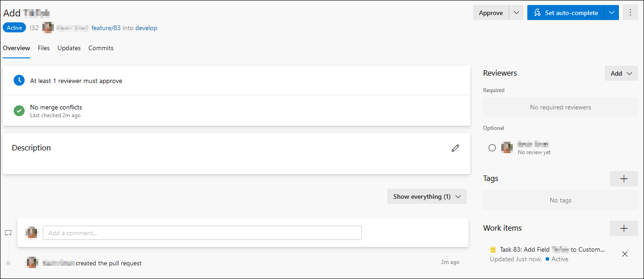Go to the Updates tab
644x279 pixels.
point(69,48)
